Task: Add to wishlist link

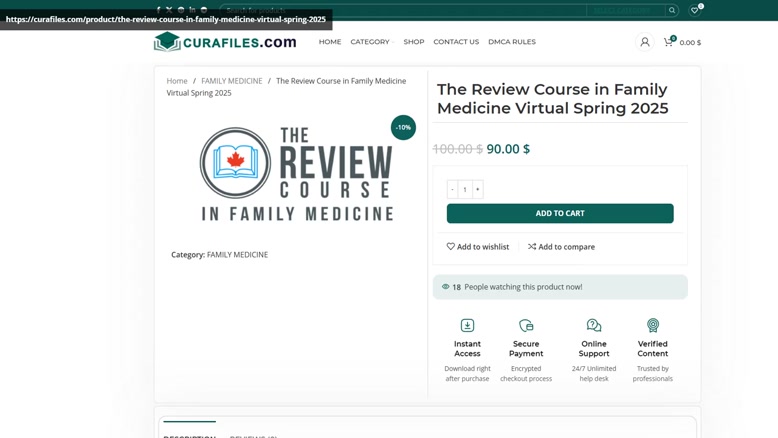Action: point(478,247)
